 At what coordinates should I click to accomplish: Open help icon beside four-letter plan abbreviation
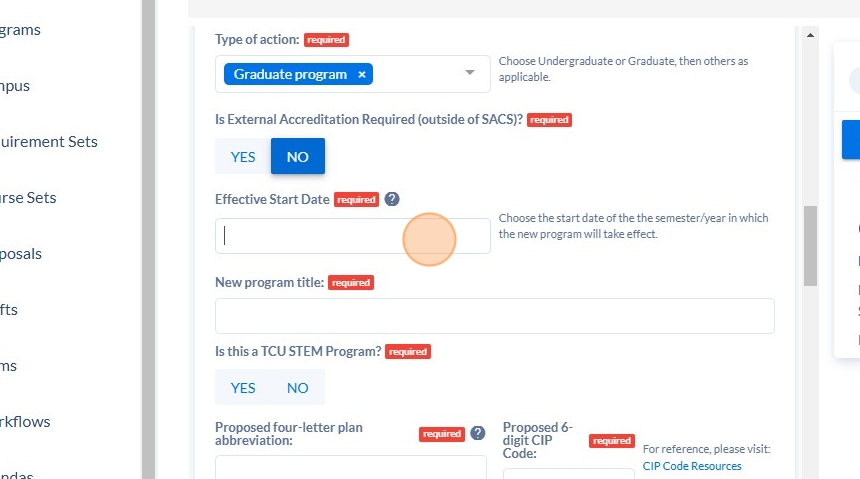coord(478,433)
